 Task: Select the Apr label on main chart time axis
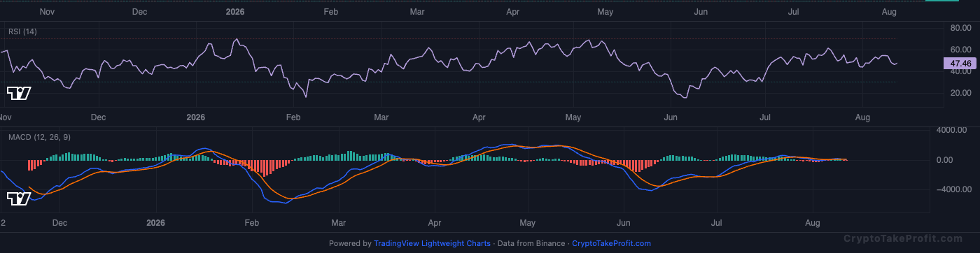click(x=512, y=12)
